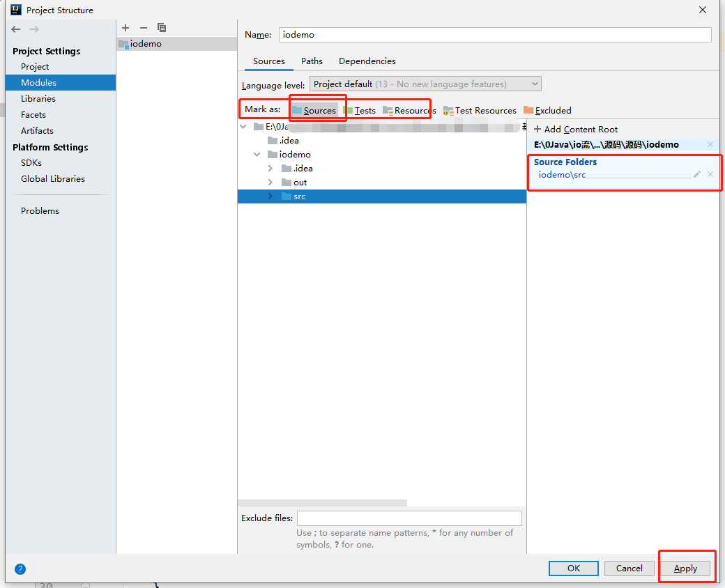725x588 pixels.
Task: Open Global Libraries settings
Action: tap(53, 178)
